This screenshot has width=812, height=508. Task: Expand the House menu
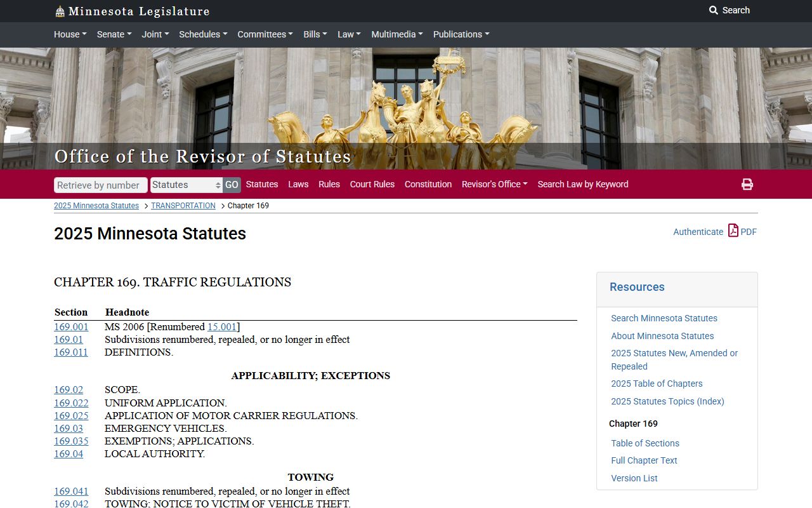click(x=70, y=34)
